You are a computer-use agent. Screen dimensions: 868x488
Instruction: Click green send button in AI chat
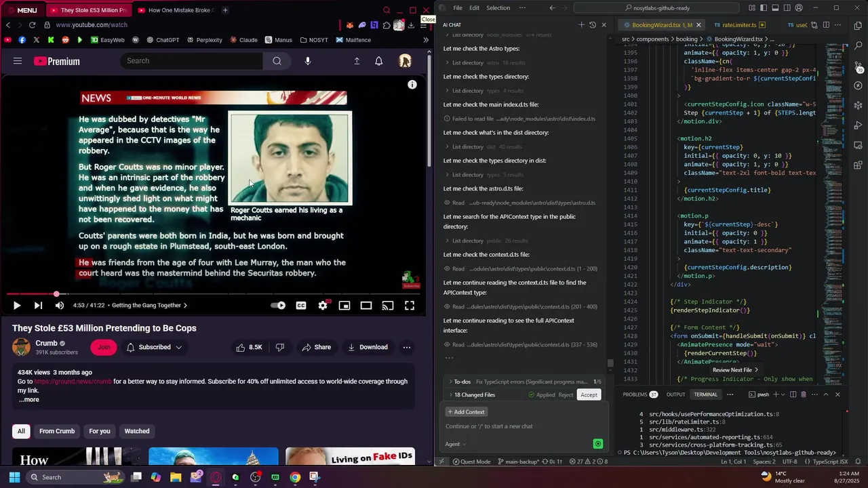597,444
